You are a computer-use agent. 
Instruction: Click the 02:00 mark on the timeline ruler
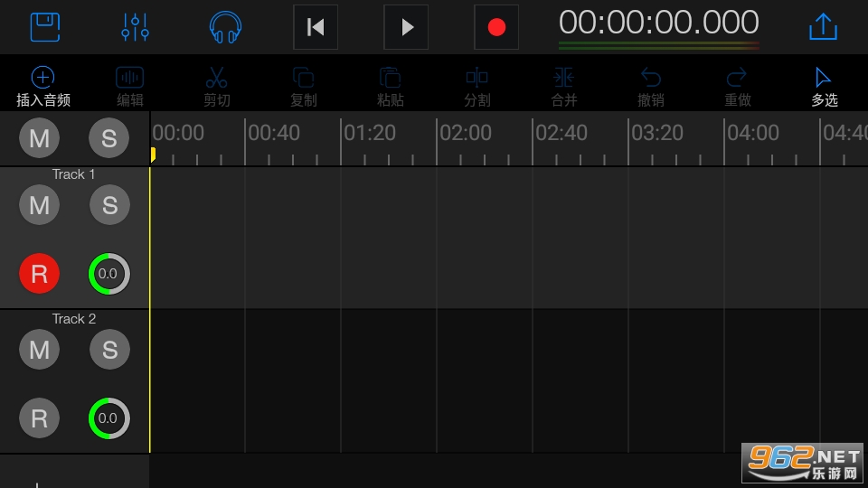coord(466,134)
